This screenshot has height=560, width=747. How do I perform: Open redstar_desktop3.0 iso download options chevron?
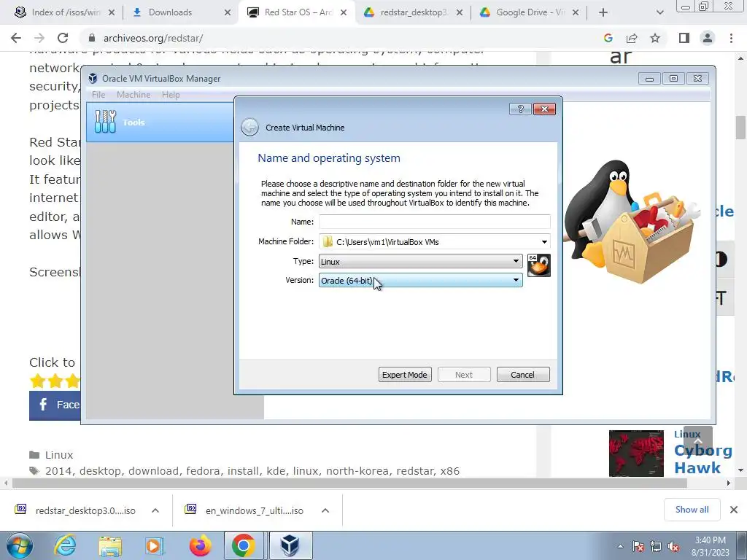click(155, 510)
